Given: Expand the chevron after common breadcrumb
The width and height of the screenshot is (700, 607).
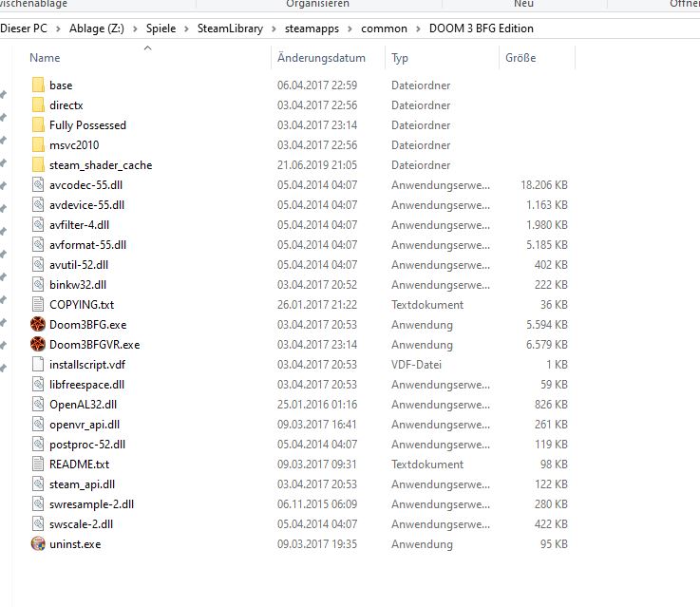Looking at the screenshot, I should [x=418, y=29].
